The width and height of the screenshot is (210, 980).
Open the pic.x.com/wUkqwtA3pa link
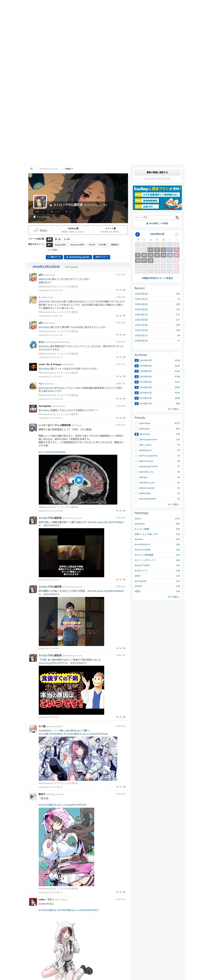click(52, 452)
